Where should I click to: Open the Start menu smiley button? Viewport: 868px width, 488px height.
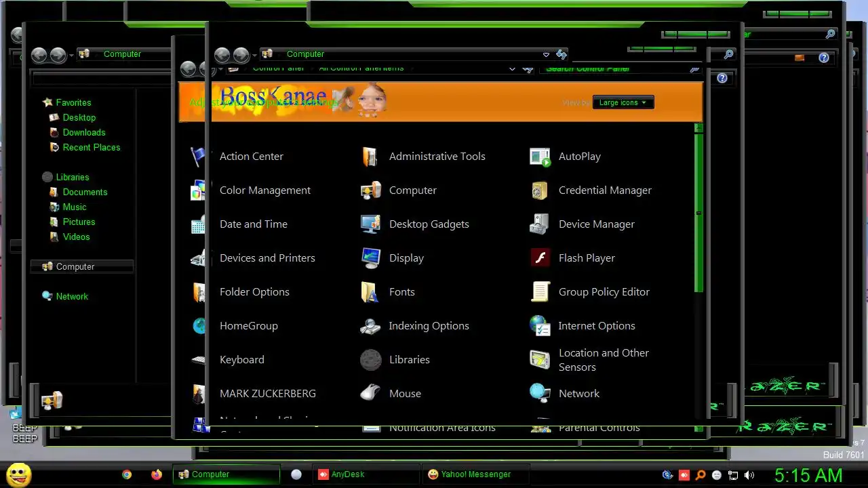coord(18,474)
